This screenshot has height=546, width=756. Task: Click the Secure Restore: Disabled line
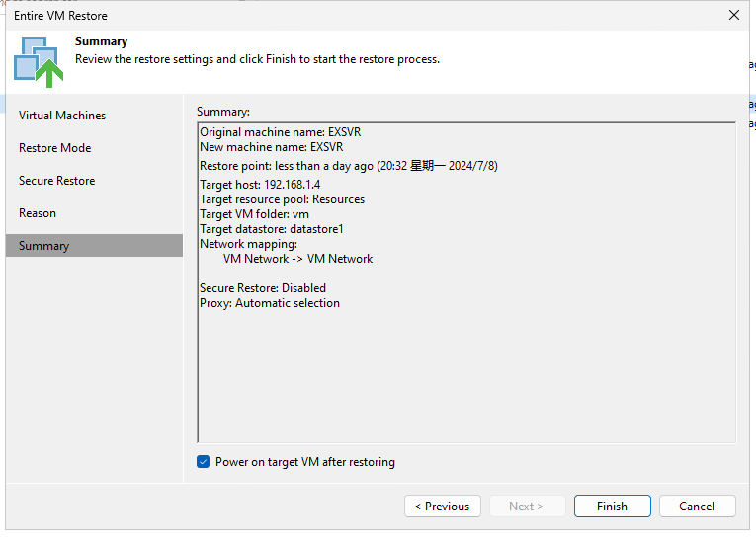[263, 288]
